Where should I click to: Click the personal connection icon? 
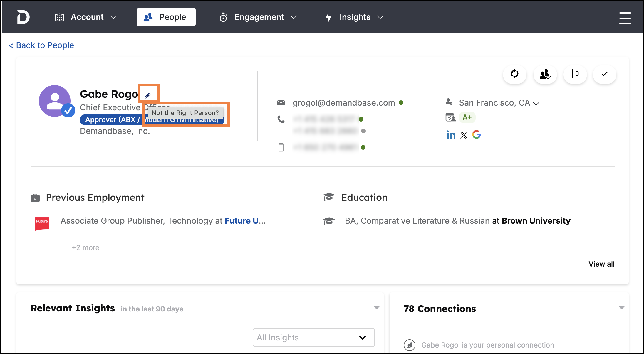pyautogui.click(x=410, y=345)
